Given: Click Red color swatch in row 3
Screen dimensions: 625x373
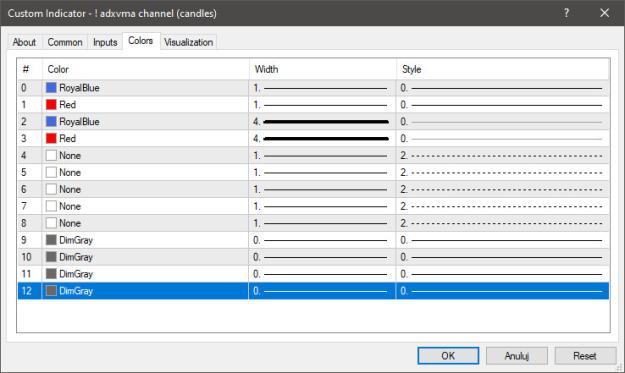Looking at the screenshot, I should click(x=51, y=139).
